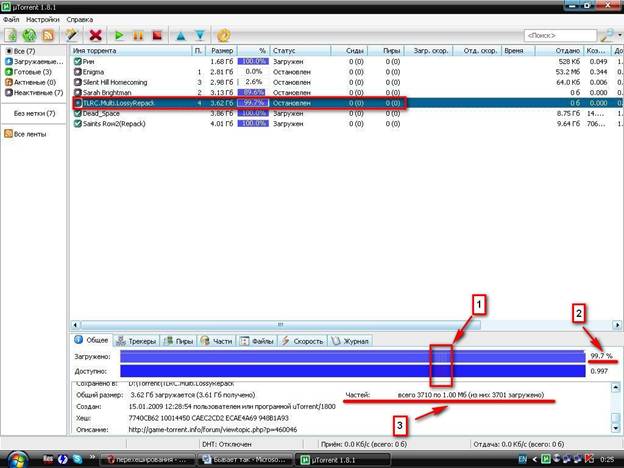Select Sarah Brightman torrent row
Screen dimensions: 624x468
(x=346, y=92)
